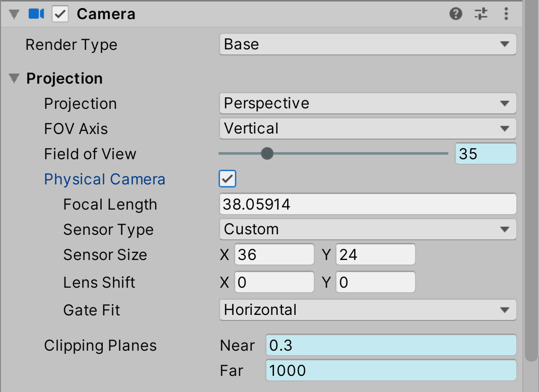Open the Camera component presets icon

click(481, 14)
